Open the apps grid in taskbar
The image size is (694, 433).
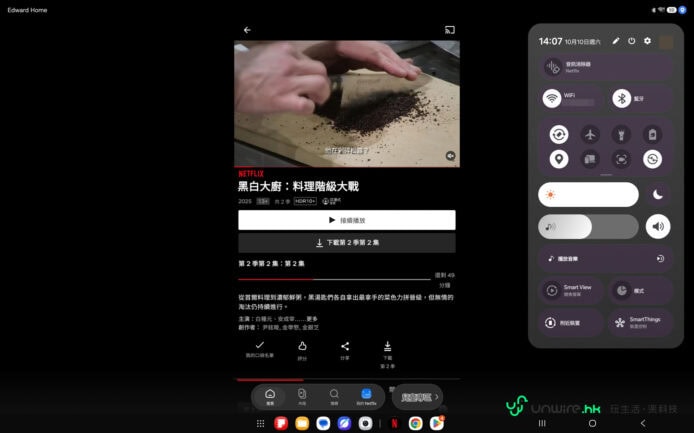[x=261, y=424]
